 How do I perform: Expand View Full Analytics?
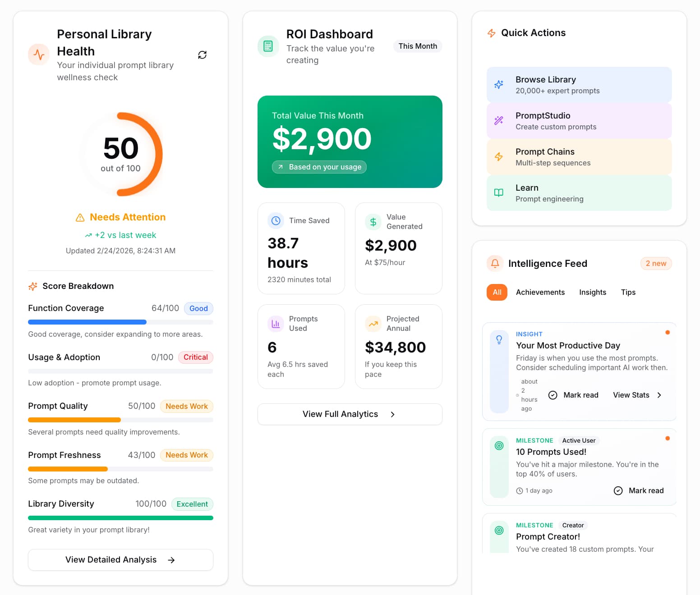click(350, 414)
